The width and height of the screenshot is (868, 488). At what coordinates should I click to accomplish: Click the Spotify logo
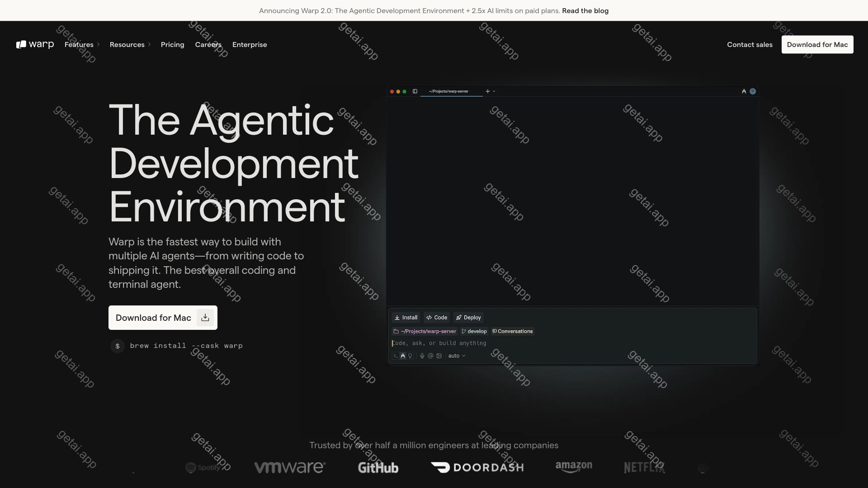click(203, 468)
